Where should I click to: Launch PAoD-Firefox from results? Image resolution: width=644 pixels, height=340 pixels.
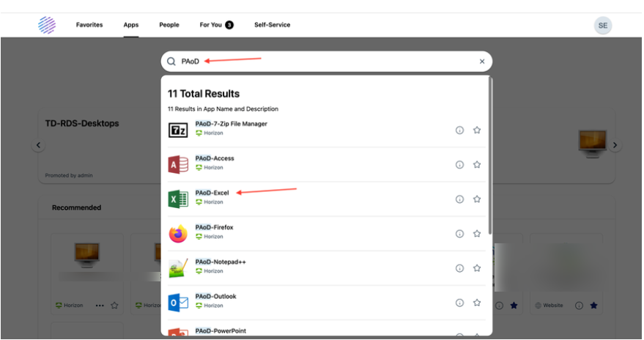178,234
